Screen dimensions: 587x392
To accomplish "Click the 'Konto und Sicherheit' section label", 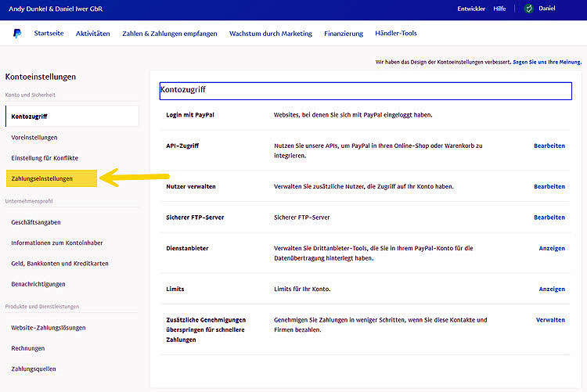I will 31,95.
